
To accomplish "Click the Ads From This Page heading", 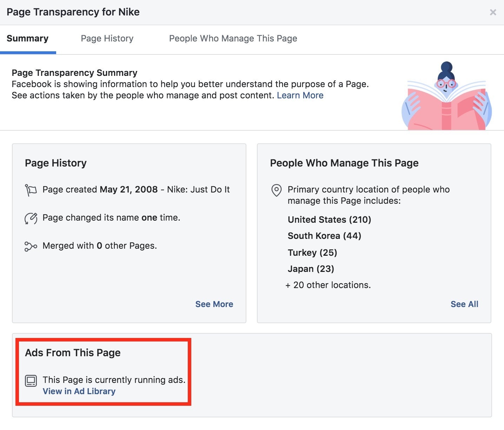I will (73, 353).
